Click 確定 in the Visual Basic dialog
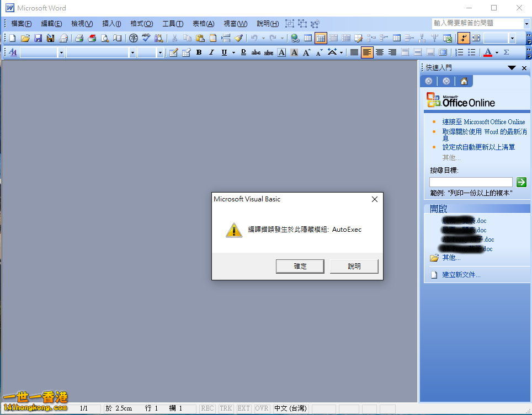The image size is (532, 415). [x=300, y=267]
